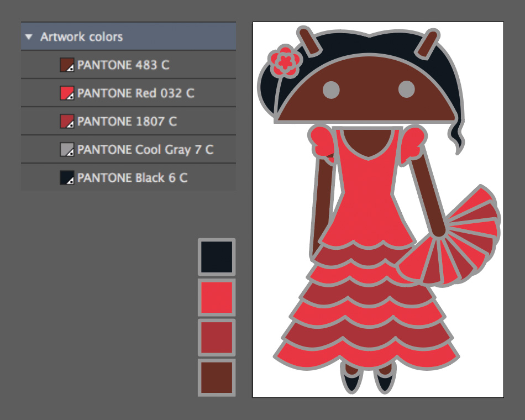Image resolution: width=525 pixels, height=420 pixels.
Task: Click the dark red square palette swatch
Action: tap(217, 338)
